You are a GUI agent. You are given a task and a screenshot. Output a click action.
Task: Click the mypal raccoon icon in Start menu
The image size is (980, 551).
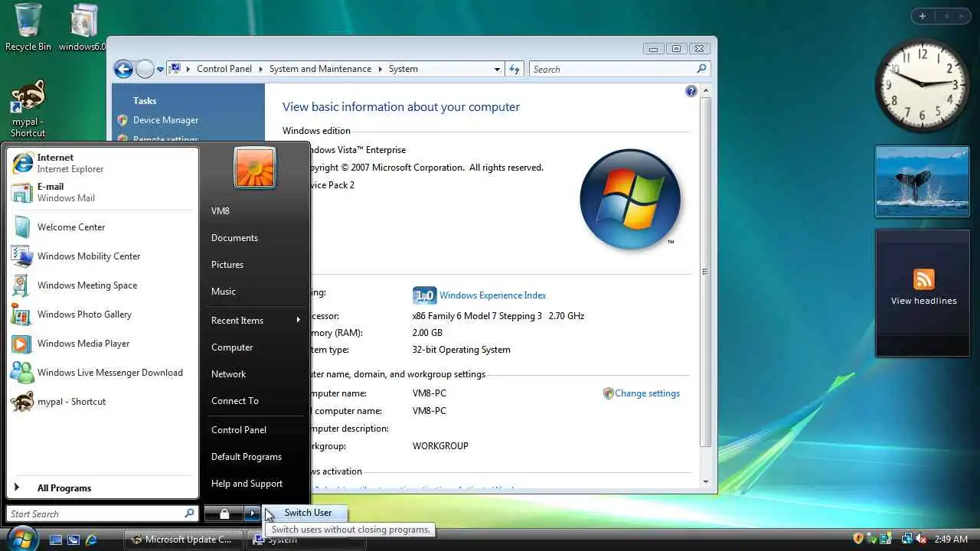point(23,402)
